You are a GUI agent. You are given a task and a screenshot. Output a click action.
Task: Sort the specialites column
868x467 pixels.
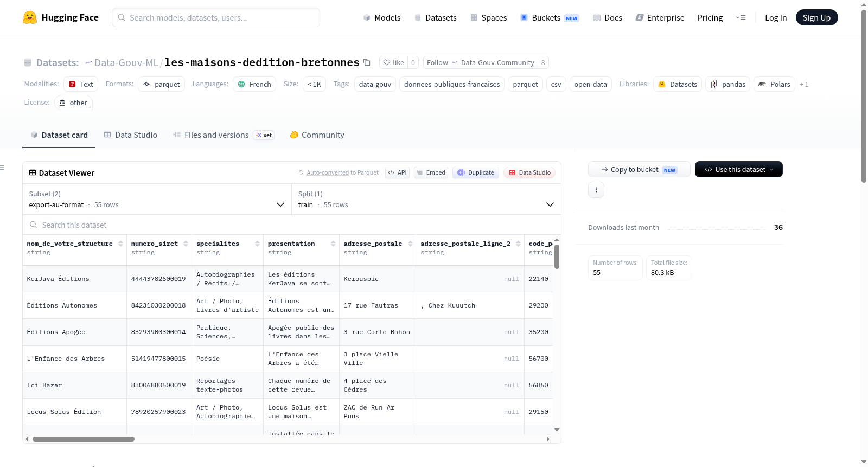(x=257, y=244)
